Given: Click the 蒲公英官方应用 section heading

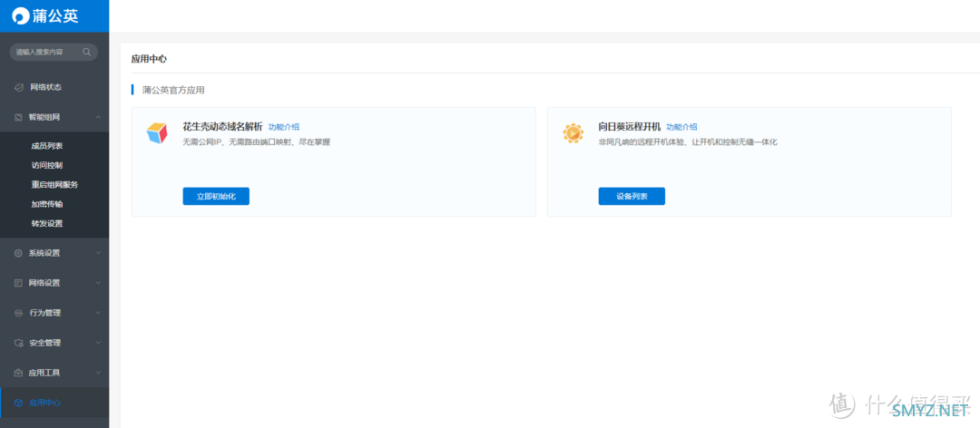Looking at the screenshot, I should point(173,90).
